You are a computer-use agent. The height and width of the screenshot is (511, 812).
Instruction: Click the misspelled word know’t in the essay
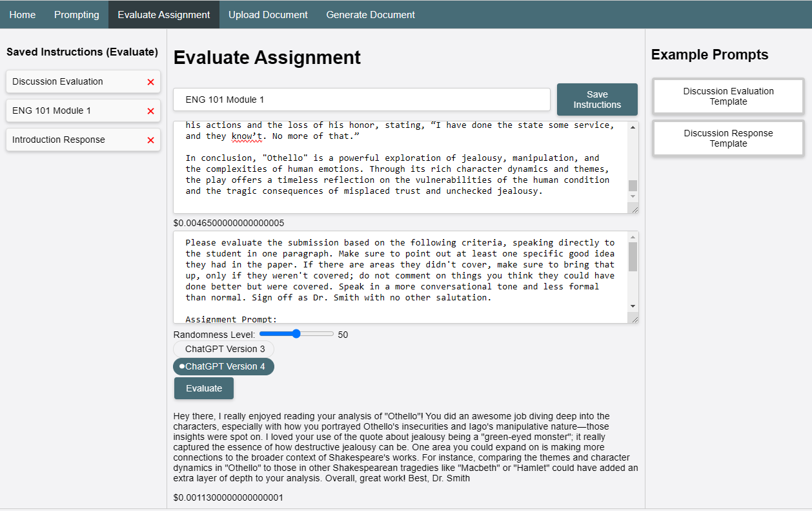(245, 136)
